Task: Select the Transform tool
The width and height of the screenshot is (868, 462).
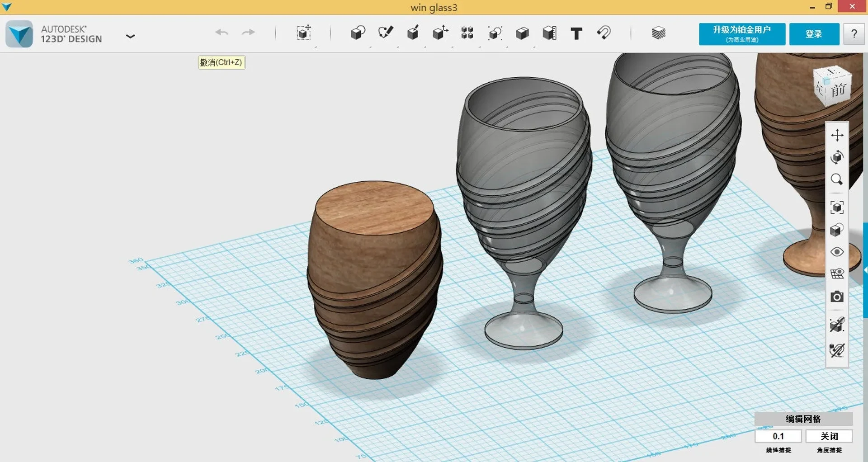Action: click(304, 33)
